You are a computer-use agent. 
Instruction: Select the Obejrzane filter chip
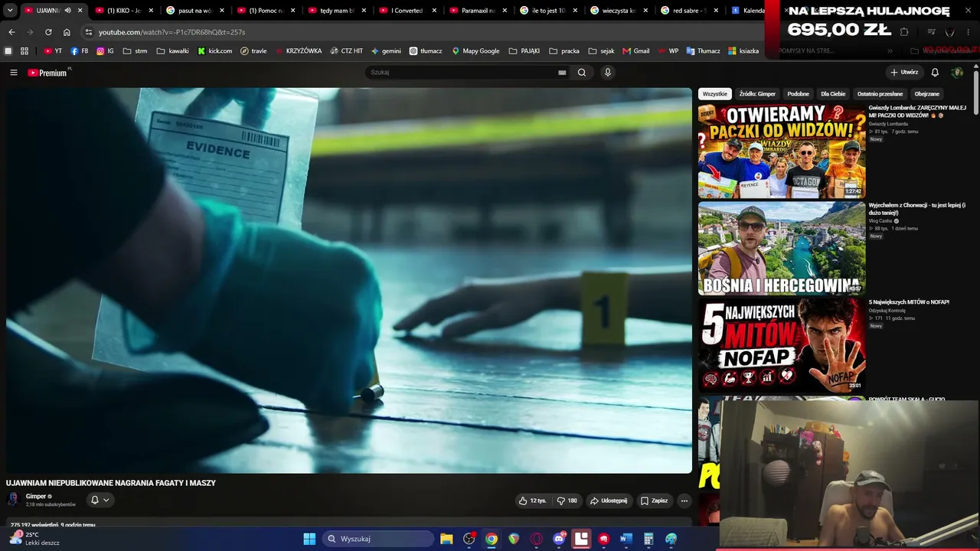927,94
